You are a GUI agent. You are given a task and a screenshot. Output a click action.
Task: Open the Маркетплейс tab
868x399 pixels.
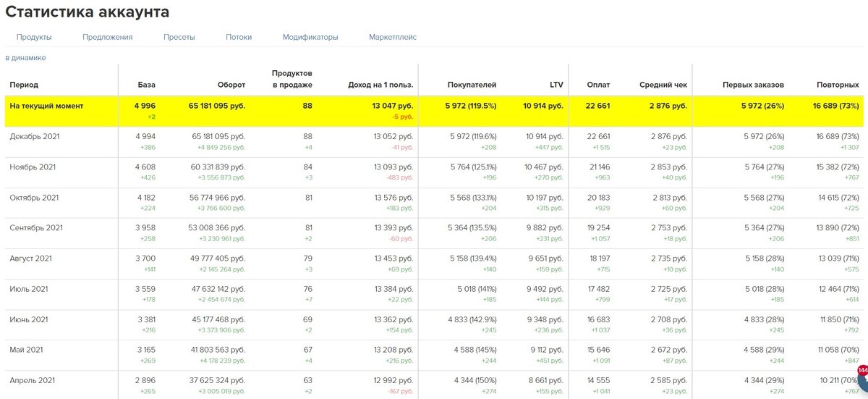(393, 37)
